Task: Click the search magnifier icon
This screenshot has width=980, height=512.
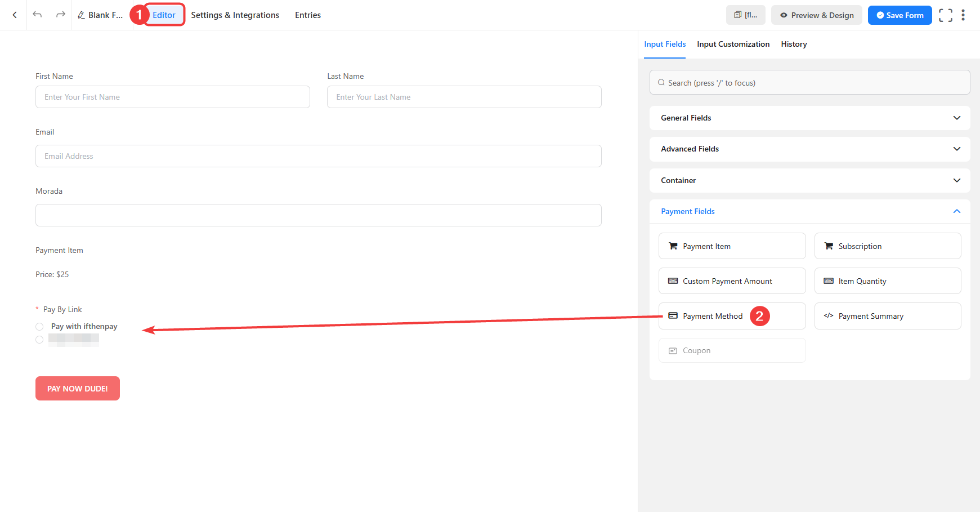Action: click(x=661, y=83)
